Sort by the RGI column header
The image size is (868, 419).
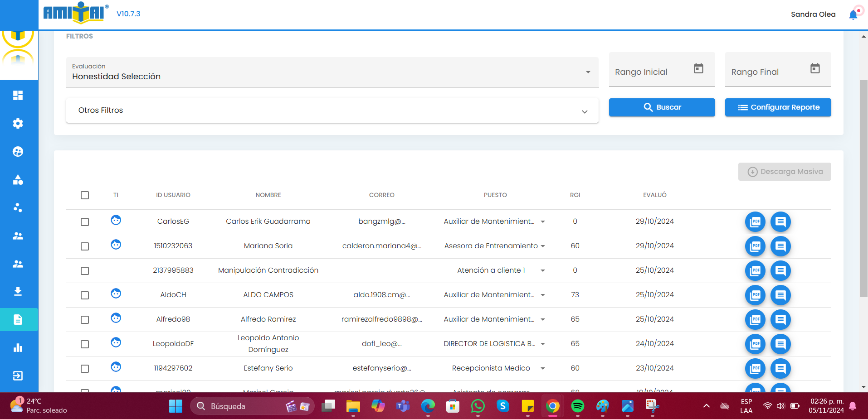point(575,195)
